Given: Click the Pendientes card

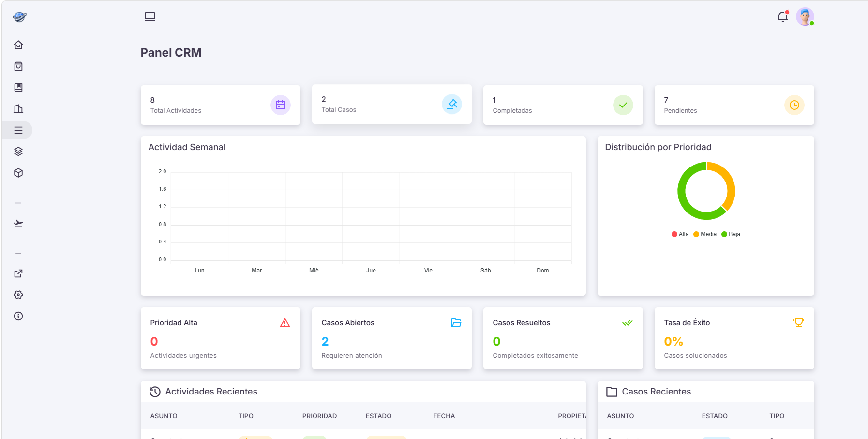Looking at the screenshot, I should point(734,105).
